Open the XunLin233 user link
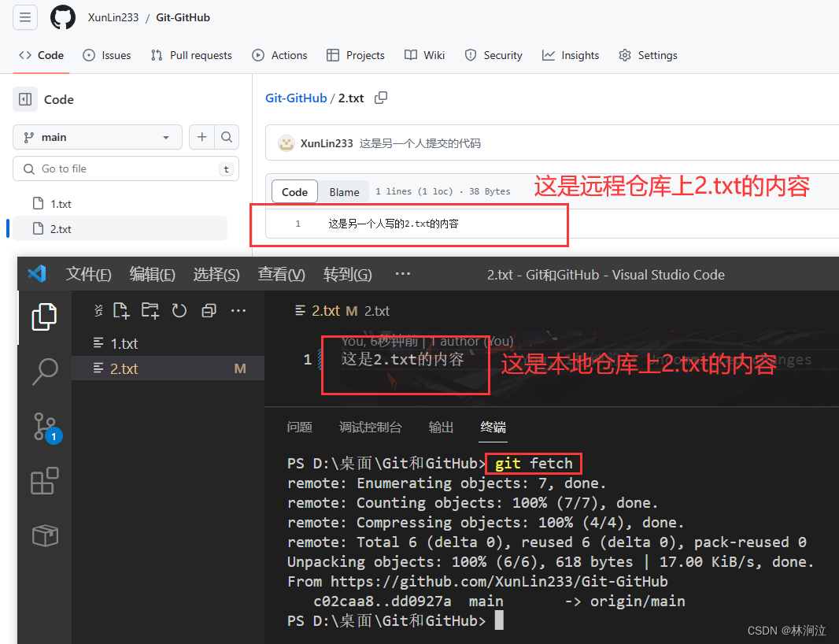Screen dimensions: 839x644 pos(113,17)
